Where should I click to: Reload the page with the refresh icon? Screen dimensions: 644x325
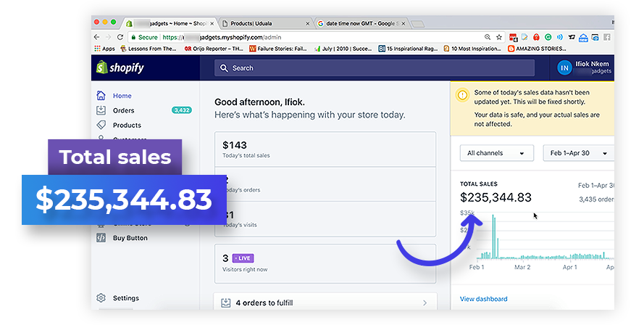[120, 37]
